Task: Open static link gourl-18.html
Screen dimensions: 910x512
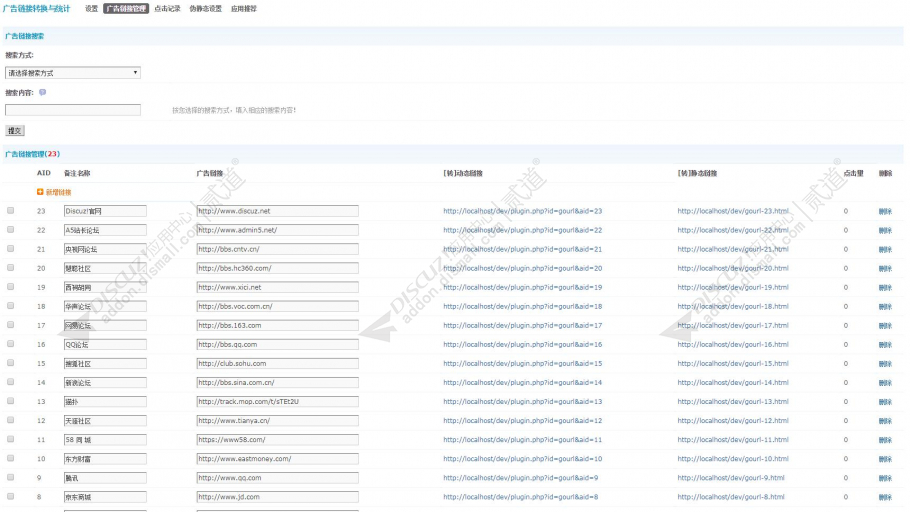Action: pos(733,307)
